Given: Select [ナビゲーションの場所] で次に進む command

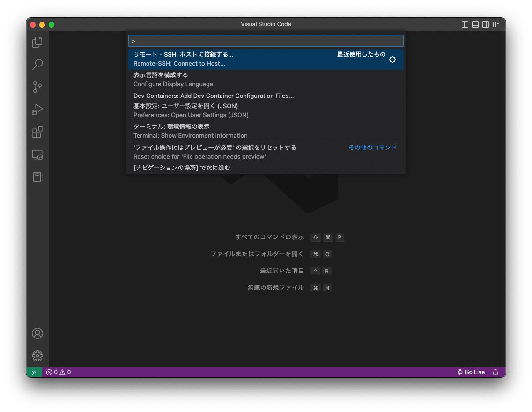Looking at the screenshot, I should [x=266, y=168].
